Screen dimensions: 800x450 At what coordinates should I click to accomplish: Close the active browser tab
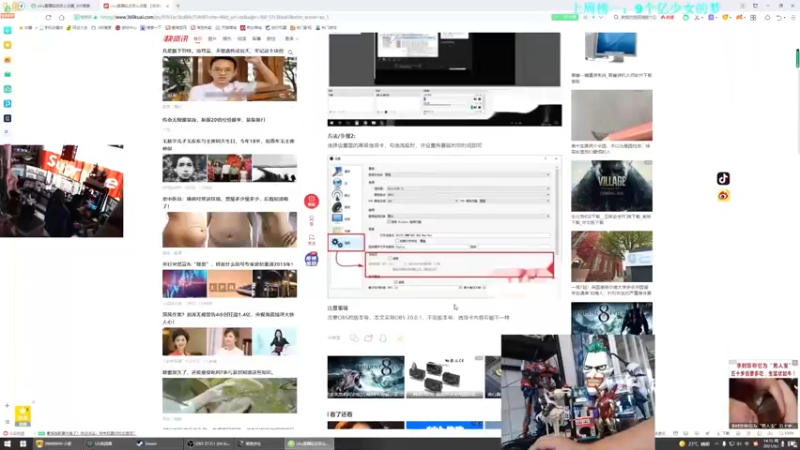coord(169,6)
